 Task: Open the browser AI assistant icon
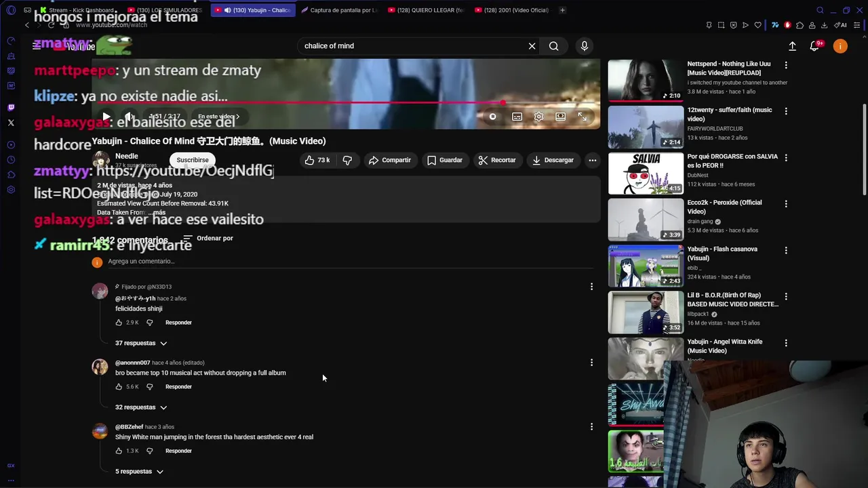tap(841, 25)
